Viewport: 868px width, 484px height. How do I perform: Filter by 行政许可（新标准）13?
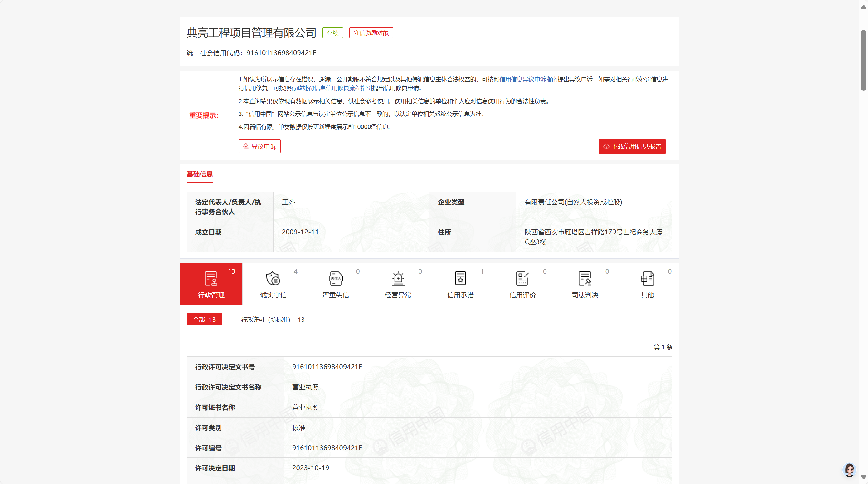273,320
